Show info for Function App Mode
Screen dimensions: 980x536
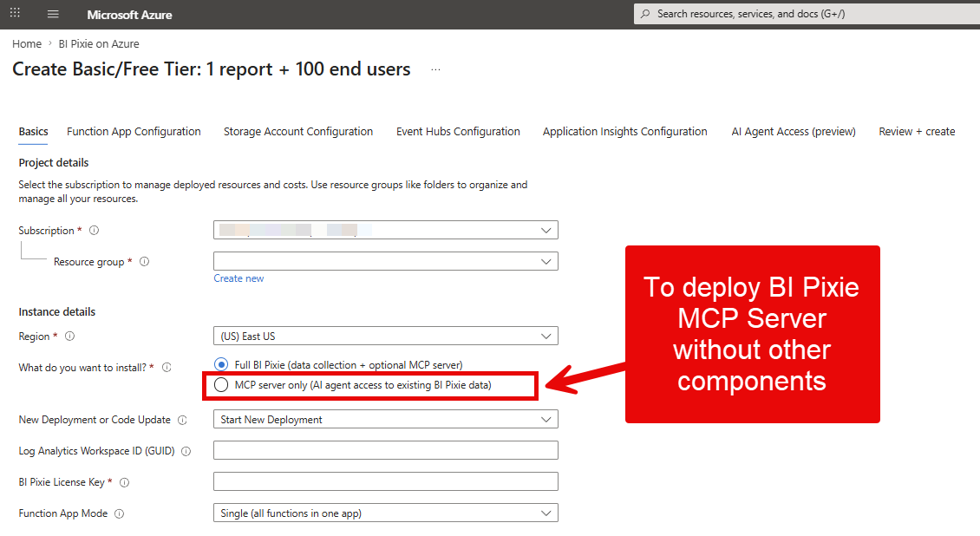[120, 513]
